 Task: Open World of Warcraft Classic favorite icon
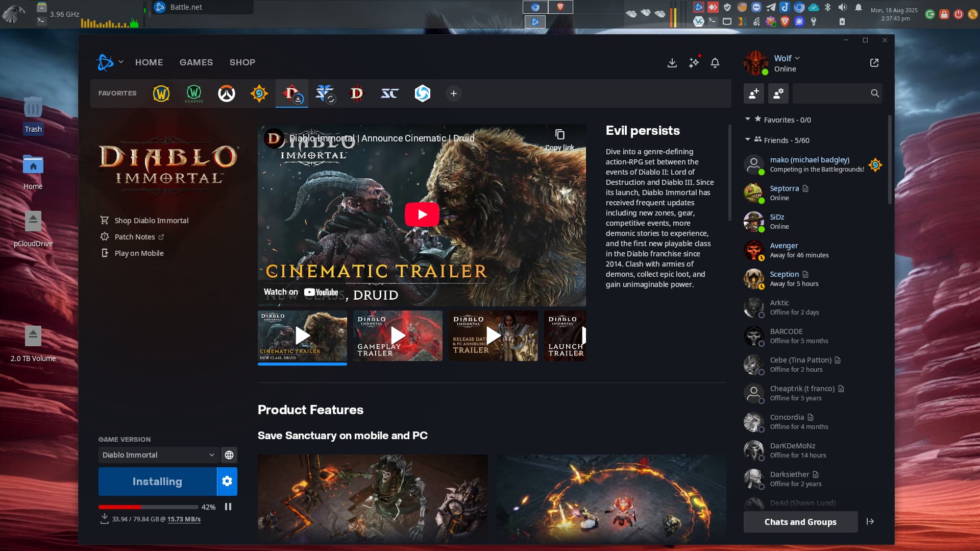coord(194,93)
